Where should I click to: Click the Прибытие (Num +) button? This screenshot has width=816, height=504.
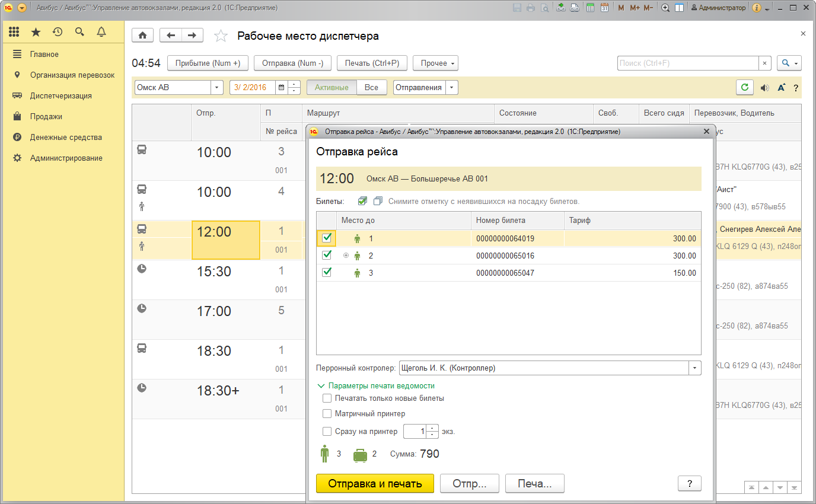point(208,63)
